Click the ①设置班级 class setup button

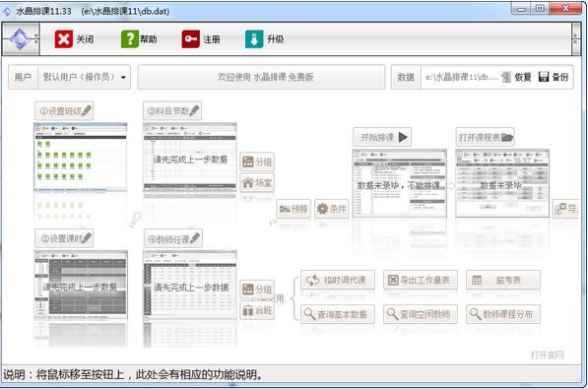click(64, 111)
